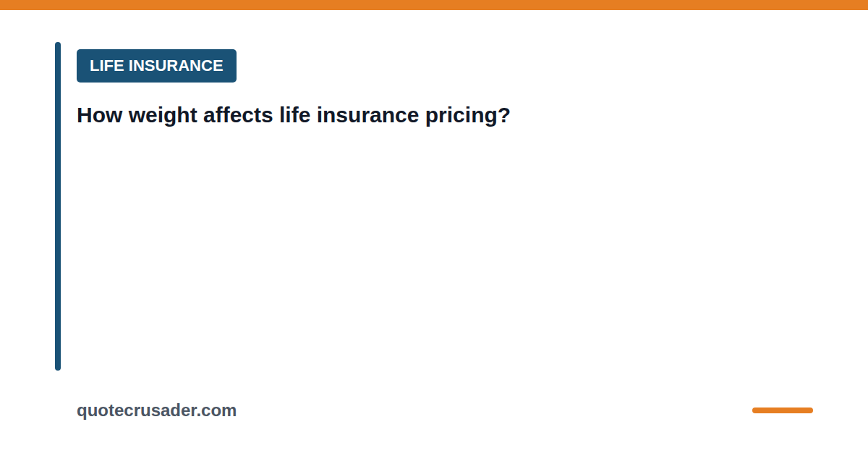Click the ".com" ending of the footer domain
The width and height of the screenshot is (868, 456).
pos(217,410)
